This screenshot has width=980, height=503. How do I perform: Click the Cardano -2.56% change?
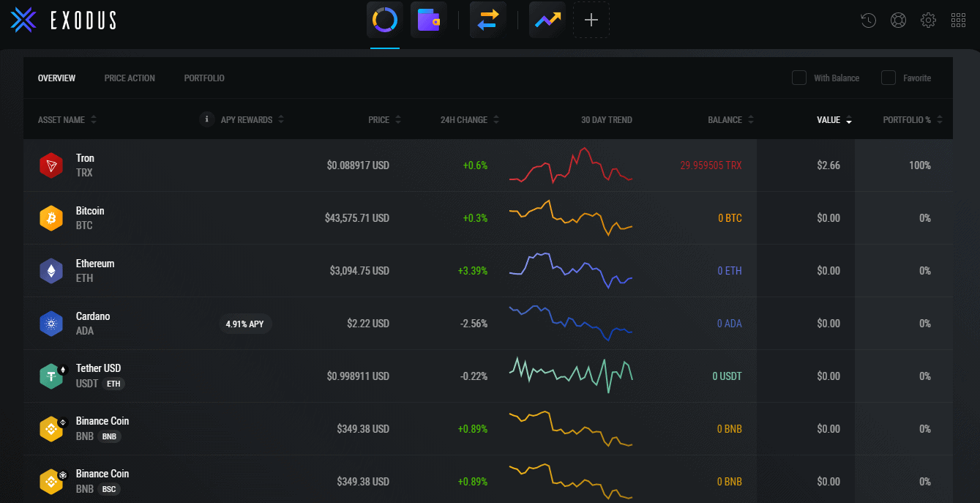click(x=474, y=324)
